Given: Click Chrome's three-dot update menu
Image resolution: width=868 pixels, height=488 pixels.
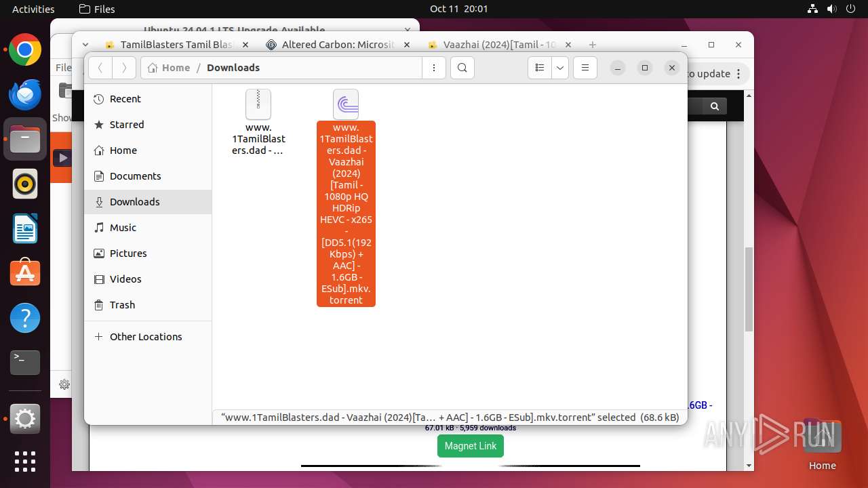Looking at the screenshot, I should 739,74.
